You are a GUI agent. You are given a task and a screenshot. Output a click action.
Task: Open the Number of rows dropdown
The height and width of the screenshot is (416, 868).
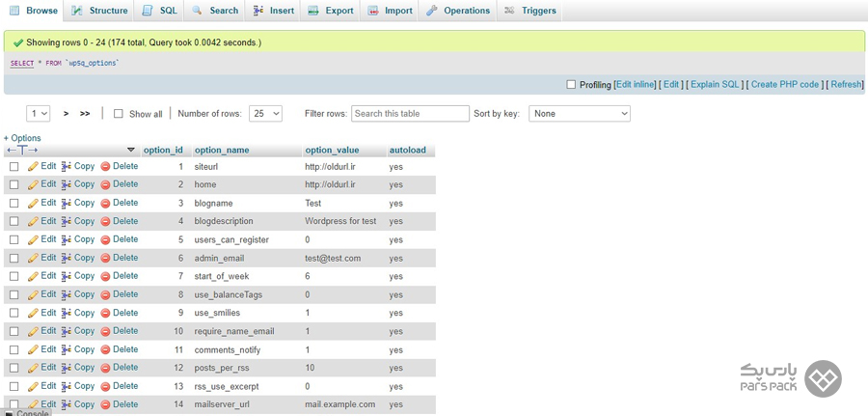[x=266, y=114]
